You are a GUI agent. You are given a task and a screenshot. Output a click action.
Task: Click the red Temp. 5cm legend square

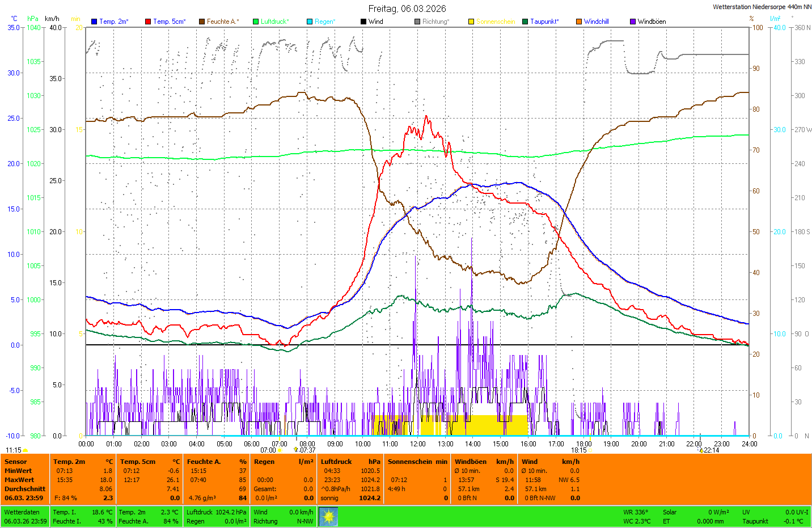click(x=148, y=22)
